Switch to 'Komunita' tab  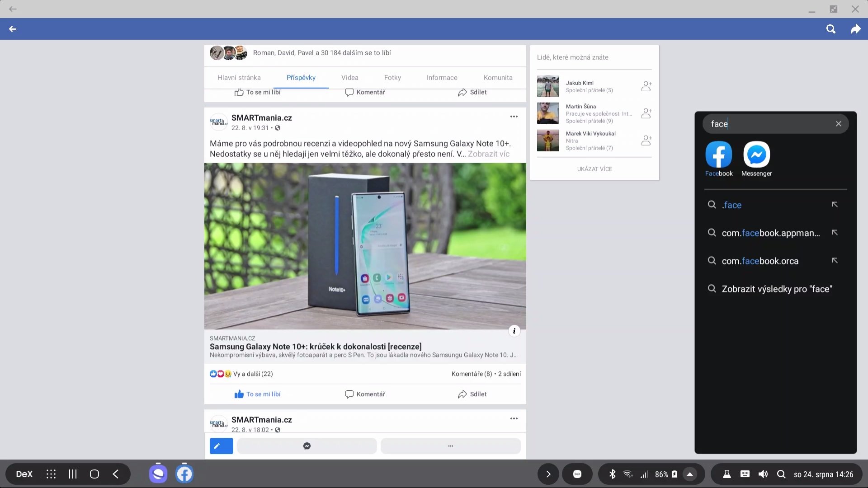click(x=498, y=78)
